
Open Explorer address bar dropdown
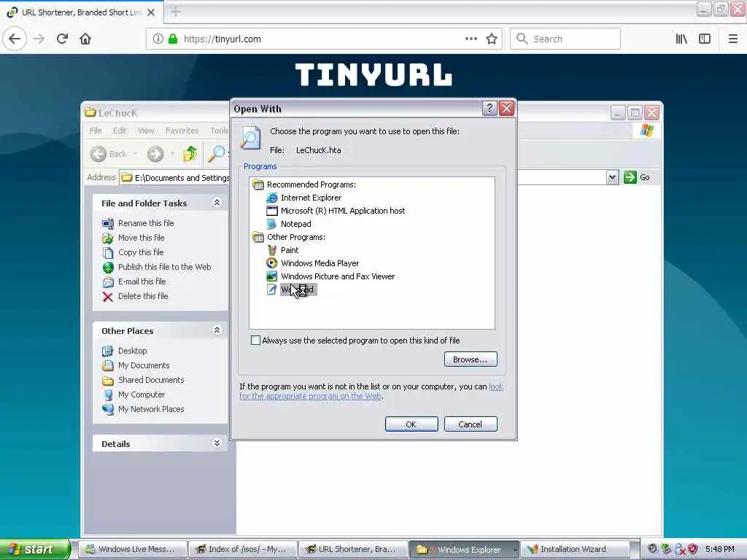[x=612, y=177]
